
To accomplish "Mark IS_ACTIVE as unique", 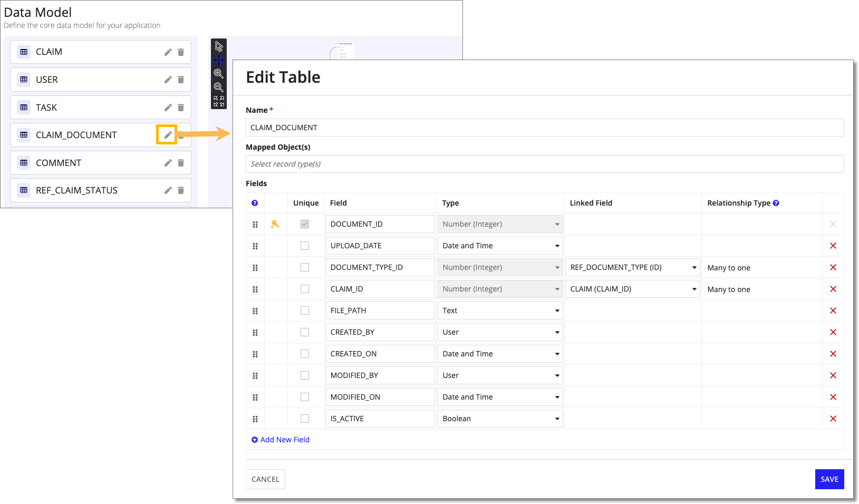I will [x=305, y=419].
